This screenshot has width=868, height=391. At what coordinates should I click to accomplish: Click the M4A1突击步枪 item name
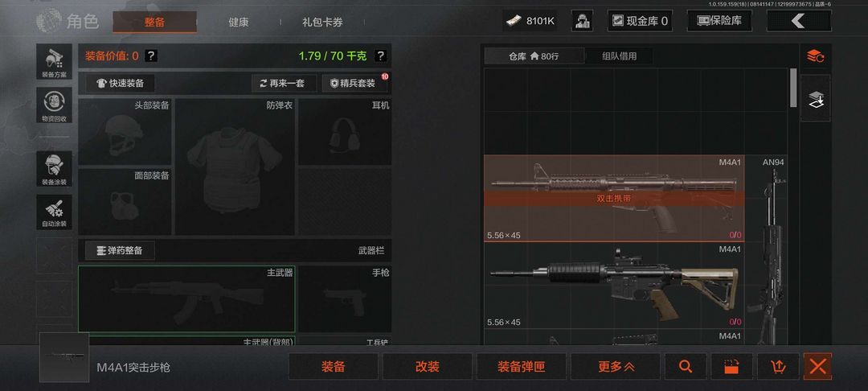coord(133,368)
